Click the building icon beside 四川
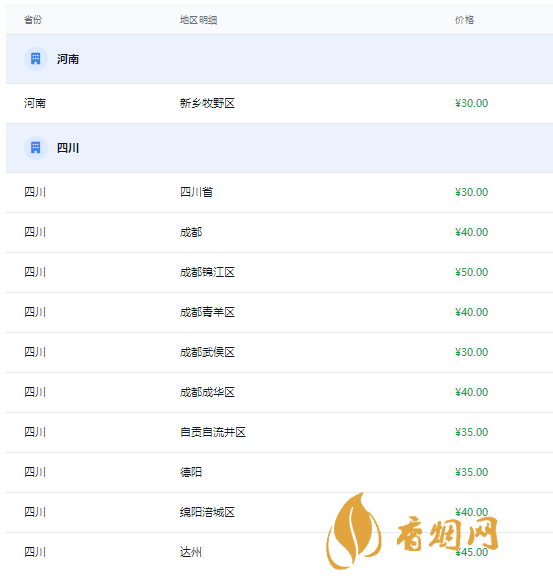The width and height of the screenshot is (553, 580). [36, 148]
